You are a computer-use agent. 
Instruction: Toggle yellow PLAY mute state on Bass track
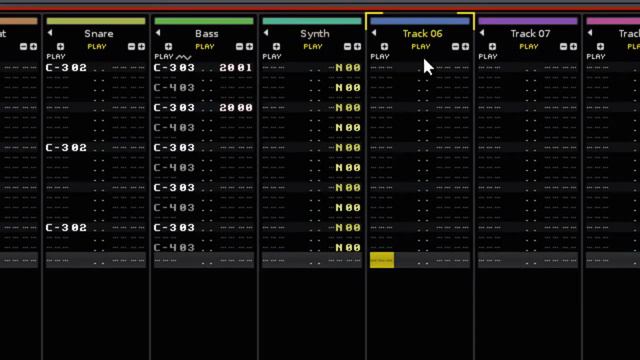click(205, 47)
